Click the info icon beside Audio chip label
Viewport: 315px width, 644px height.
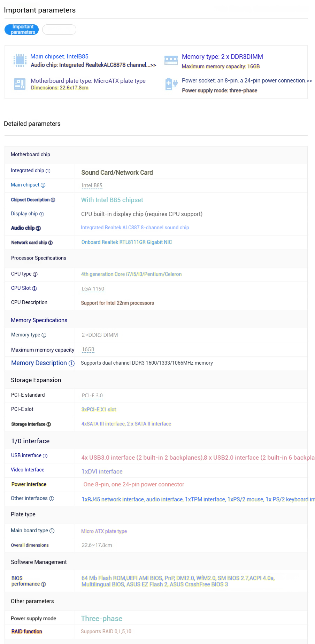click(38, 228)
